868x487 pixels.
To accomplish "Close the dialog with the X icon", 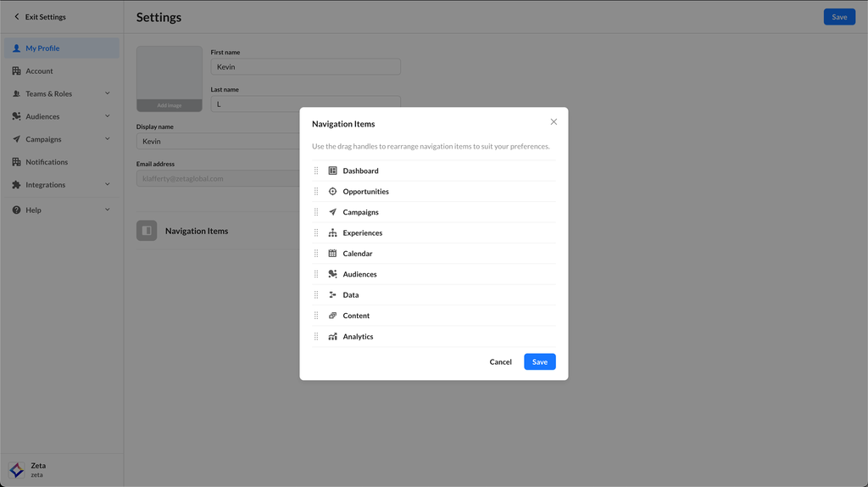I will 554,122.
